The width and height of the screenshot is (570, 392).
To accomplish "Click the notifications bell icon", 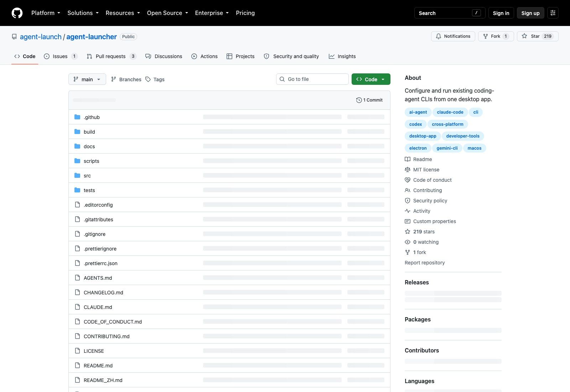I will [439, 36].
